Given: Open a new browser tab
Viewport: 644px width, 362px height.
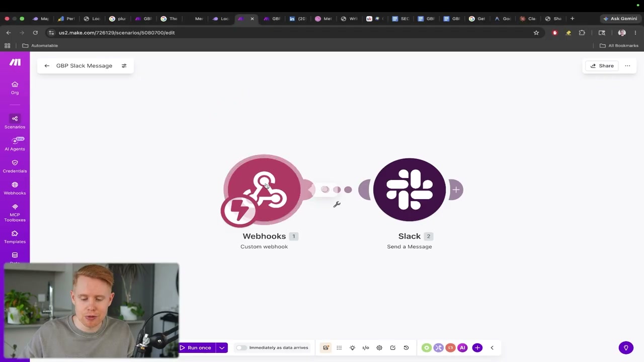Looking at the screenshot, I should pos(572,19).
